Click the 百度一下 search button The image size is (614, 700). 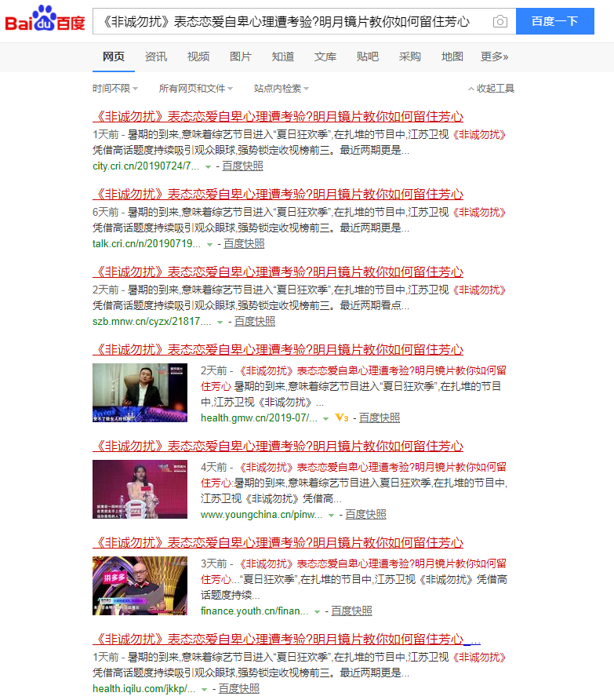click(554, 21)
